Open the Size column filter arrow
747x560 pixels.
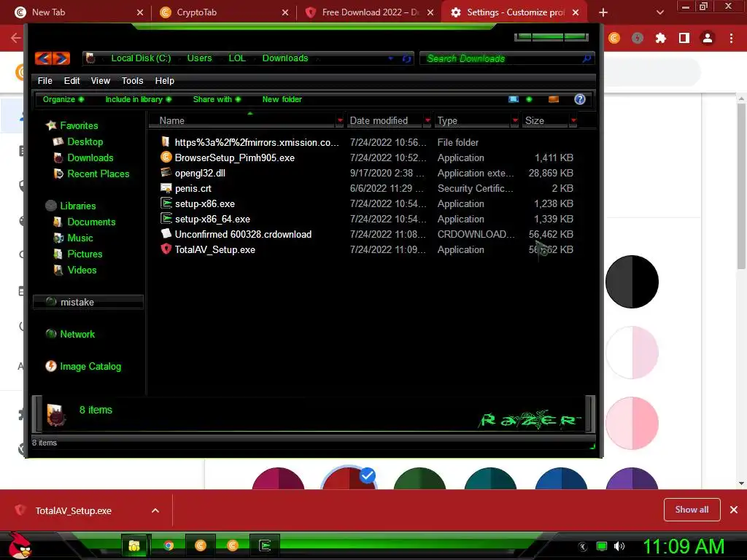pyautogui.click(x=573, y=120)
